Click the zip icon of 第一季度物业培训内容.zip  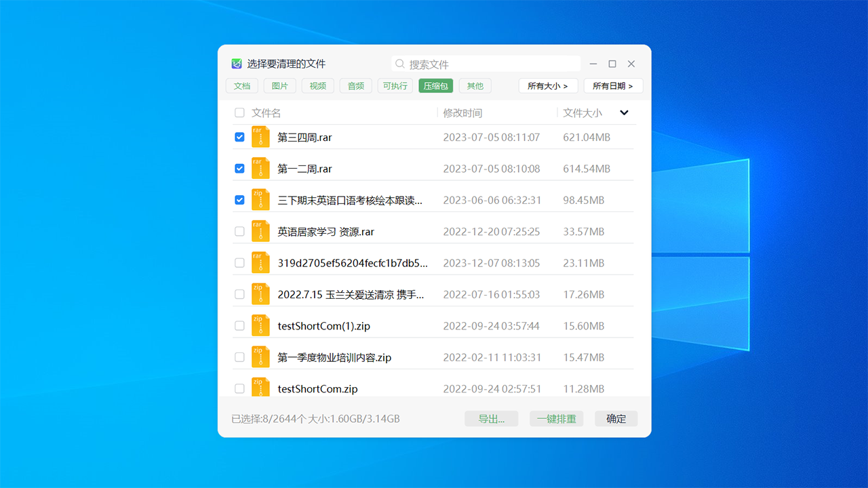click(260, 357)
